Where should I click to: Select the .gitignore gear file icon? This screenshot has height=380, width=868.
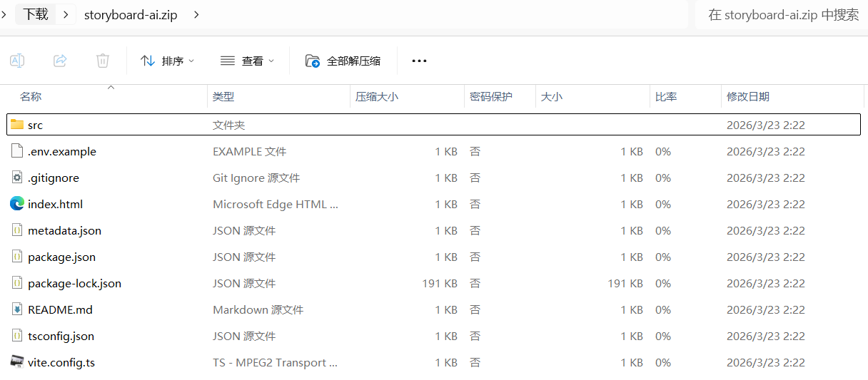point(17,178)
